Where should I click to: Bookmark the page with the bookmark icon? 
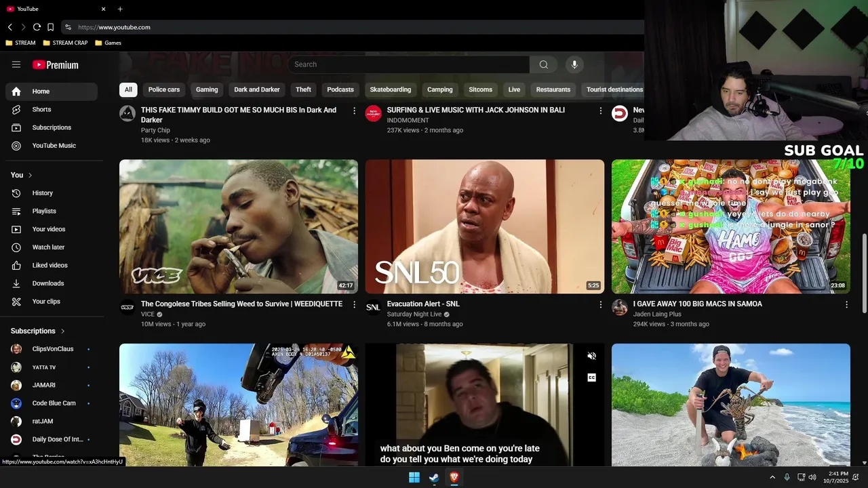[x=50, y=27]
